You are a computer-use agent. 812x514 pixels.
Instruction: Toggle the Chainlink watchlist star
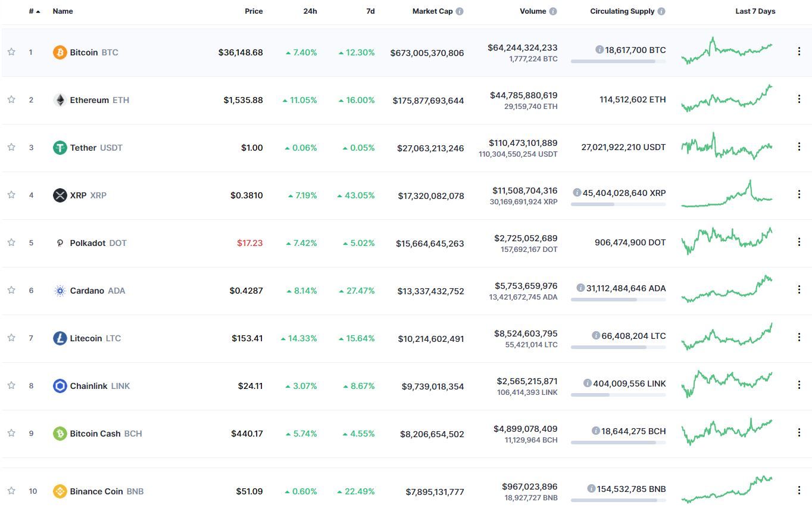(11, 385)
